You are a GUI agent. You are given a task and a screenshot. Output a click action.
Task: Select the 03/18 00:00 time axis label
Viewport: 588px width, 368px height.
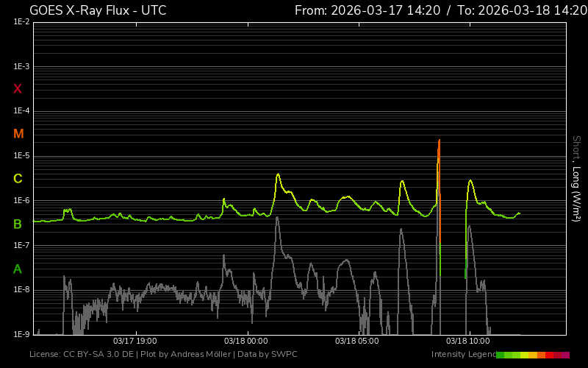[245, 342]
